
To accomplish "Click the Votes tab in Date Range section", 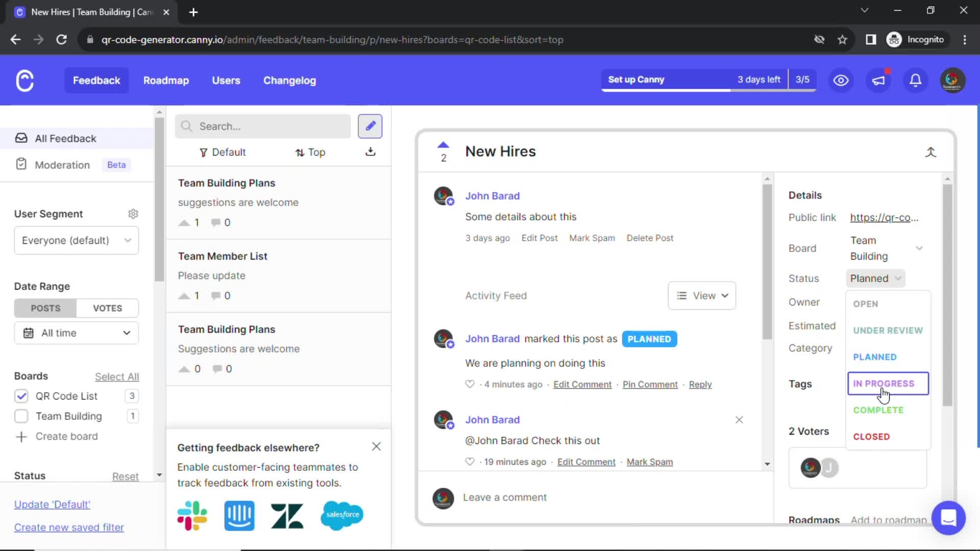I will pos(107,308).
